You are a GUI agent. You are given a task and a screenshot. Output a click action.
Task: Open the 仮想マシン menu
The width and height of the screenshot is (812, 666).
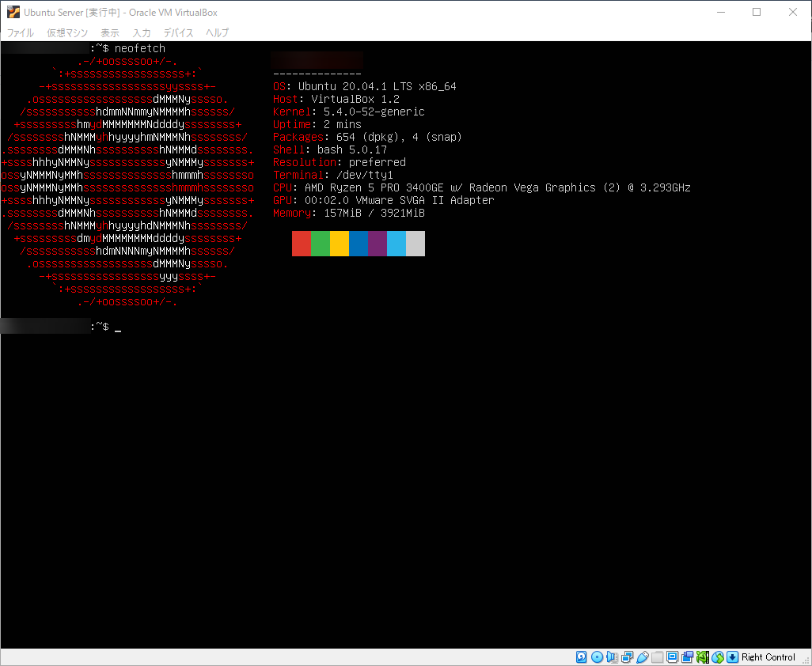tap(67, 32)
